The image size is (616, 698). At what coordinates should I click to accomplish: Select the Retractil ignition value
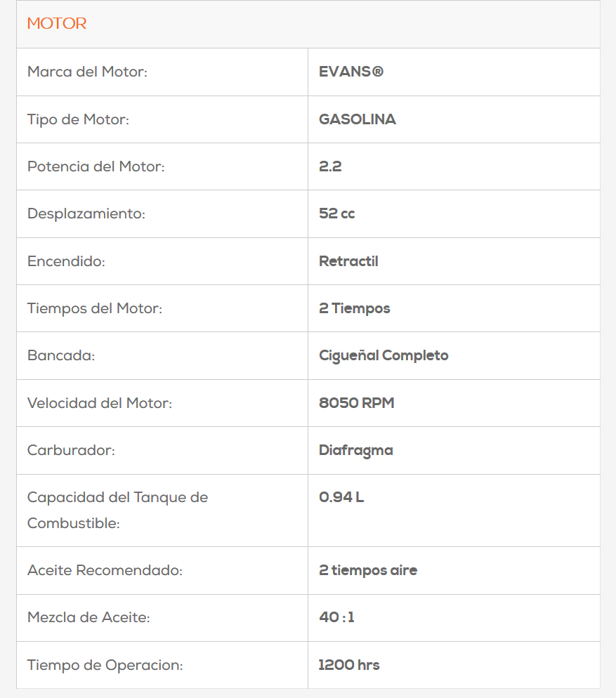tap(348, 261)
